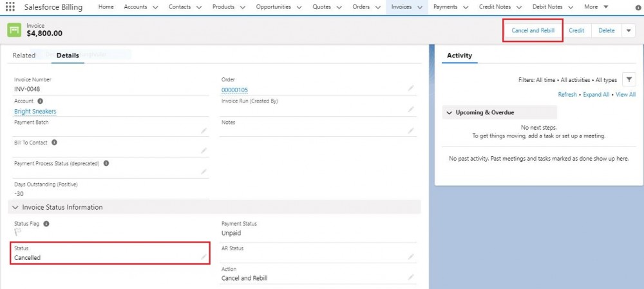Open order link 00000105
Image resolution: width=644 pixels, height=289 pixels.
(x=234, y=90)
